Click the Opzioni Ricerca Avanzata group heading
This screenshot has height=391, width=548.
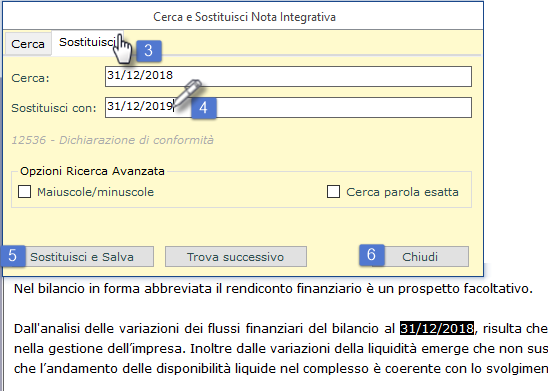(92, 171)
